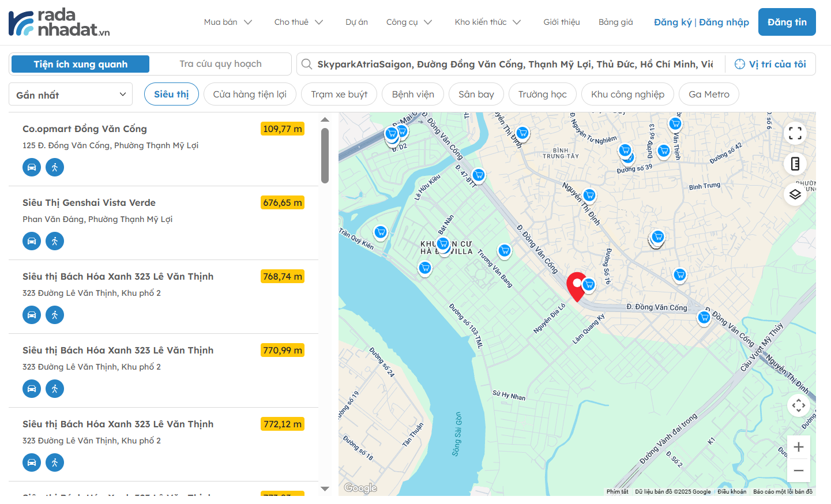
Task: Open the map in fullscreen mode
Action: point(795,134)
